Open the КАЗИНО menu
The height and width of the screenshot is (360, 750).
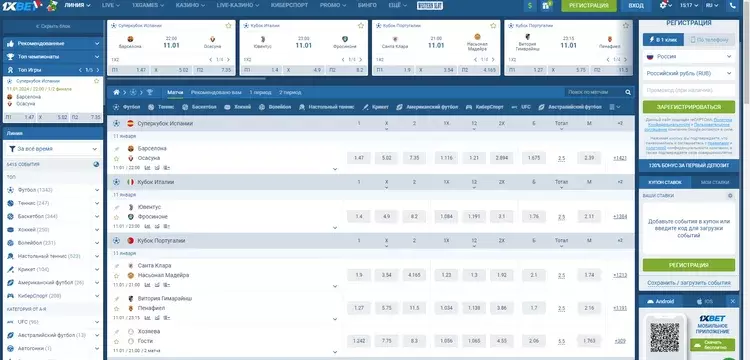pyautogui.click(x=190, y=5)
